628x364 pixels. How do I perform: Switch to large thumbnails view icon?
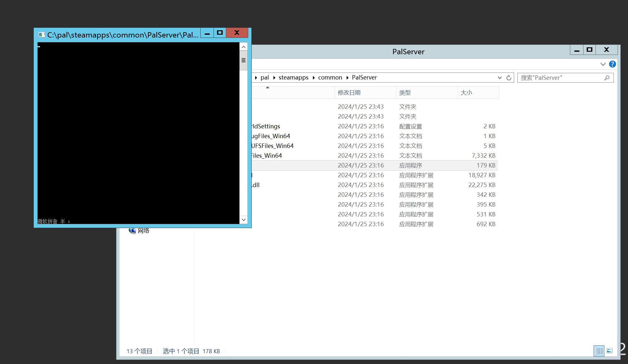609,351
